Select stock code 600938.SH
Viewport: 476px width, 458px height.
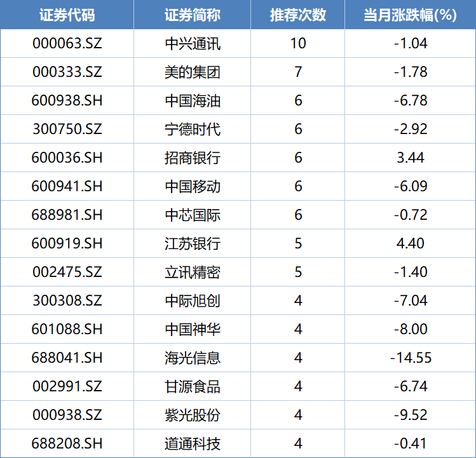(67, 100)
